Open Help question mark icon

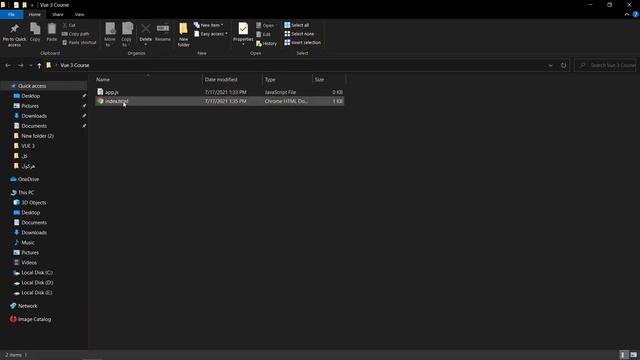point(636,14)
